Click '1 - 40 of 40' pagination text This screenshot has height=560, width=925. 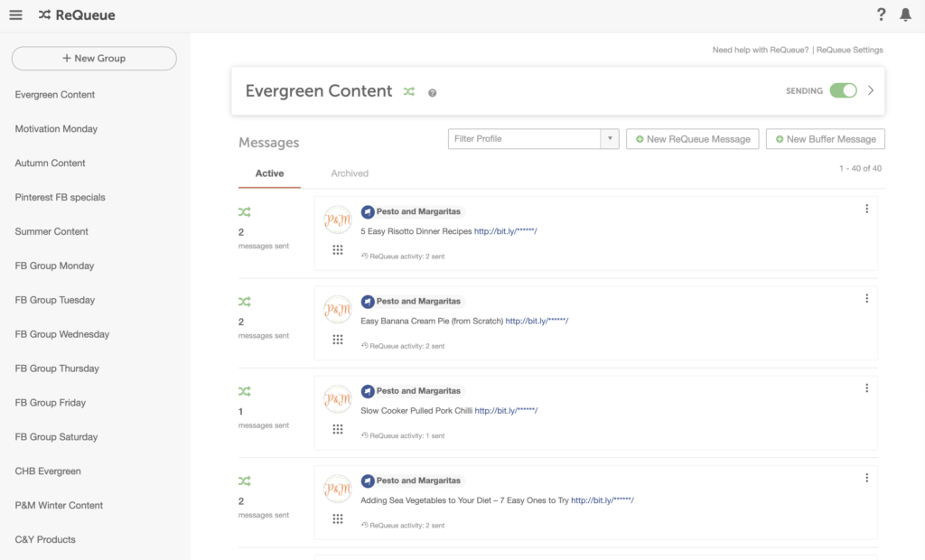[860, 168]
